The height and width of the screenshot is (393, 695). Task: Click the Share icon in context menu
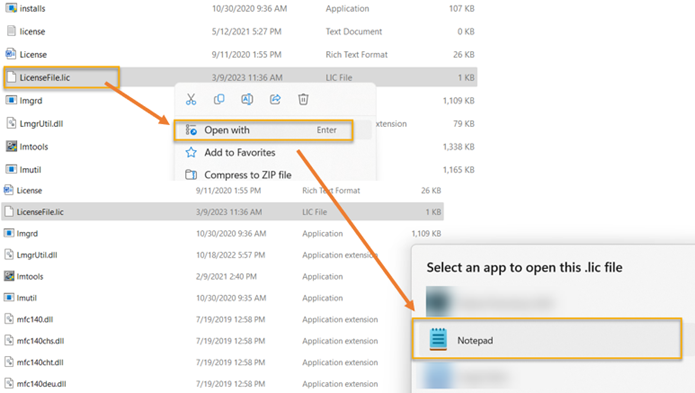[275, 99]
